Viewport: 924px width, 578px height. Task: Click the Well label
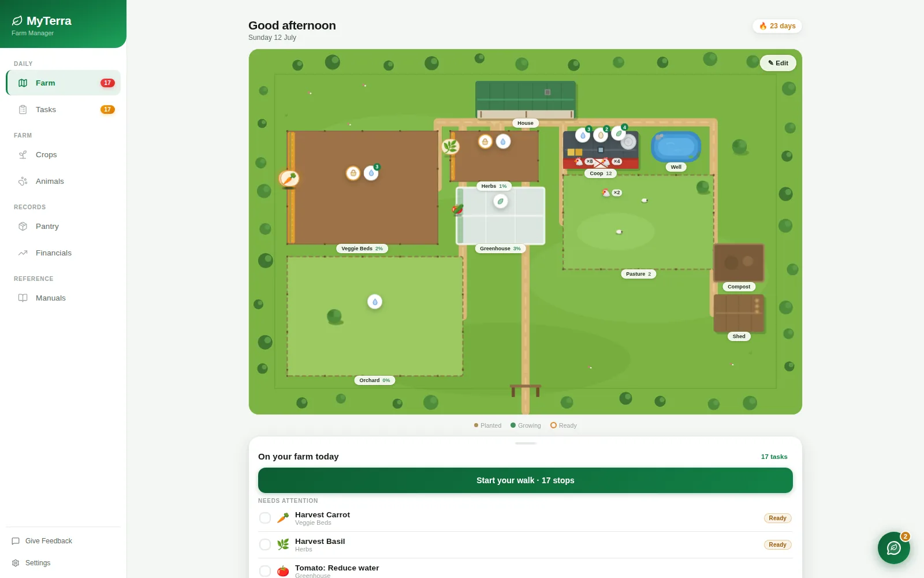(x=676, y=167)
